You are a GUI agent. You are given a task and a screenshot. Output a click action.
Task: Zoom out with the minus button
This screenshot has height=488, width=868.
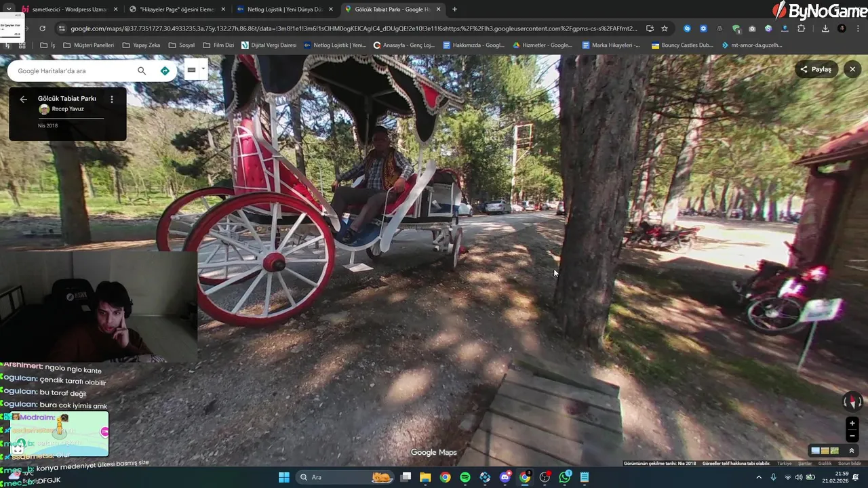pyautogui.click(x=852, y=436)
